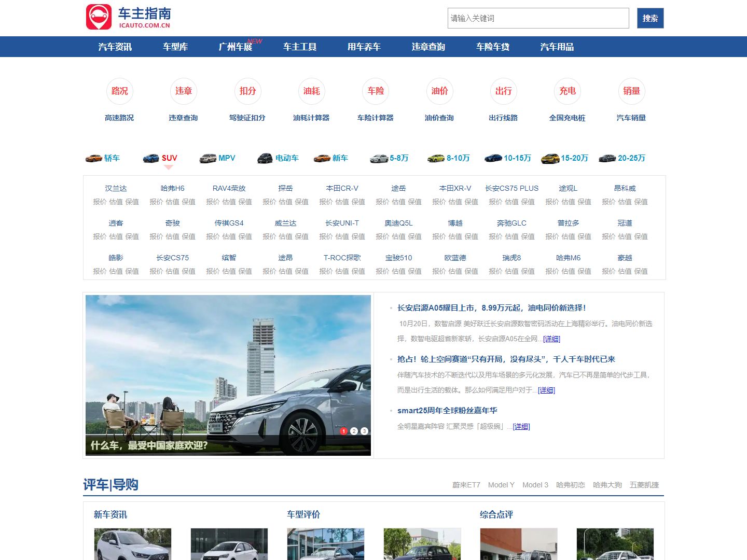Image resolution: width=747 pixels, height=560 pixels.
Task: Select carousel slide indicator 3
Action: point(364,431)
